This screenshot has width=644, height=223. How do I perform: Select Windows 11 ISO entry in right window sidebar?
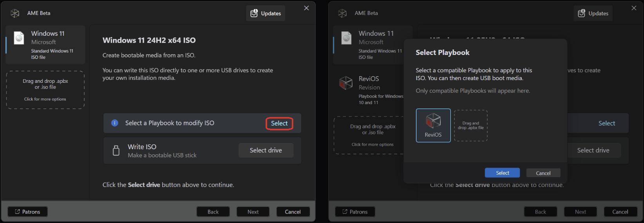368,45
